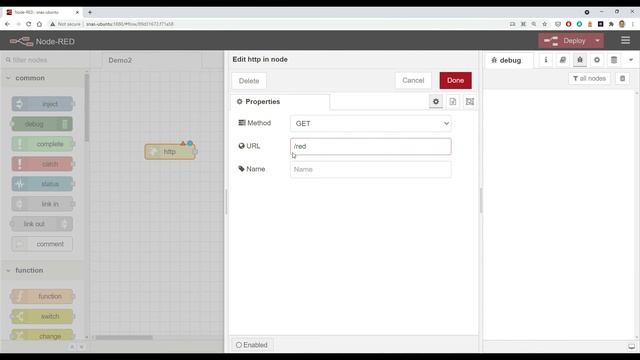Select the switch node in palette
This screenshot has width=640, height=360.
42,316
